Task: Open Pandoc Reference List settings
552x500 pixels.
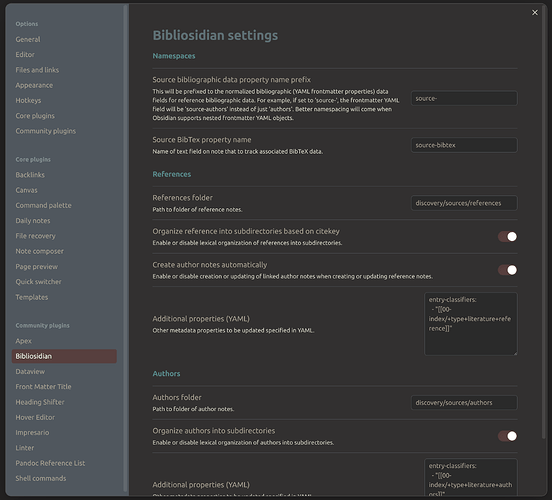Action: 50,463
